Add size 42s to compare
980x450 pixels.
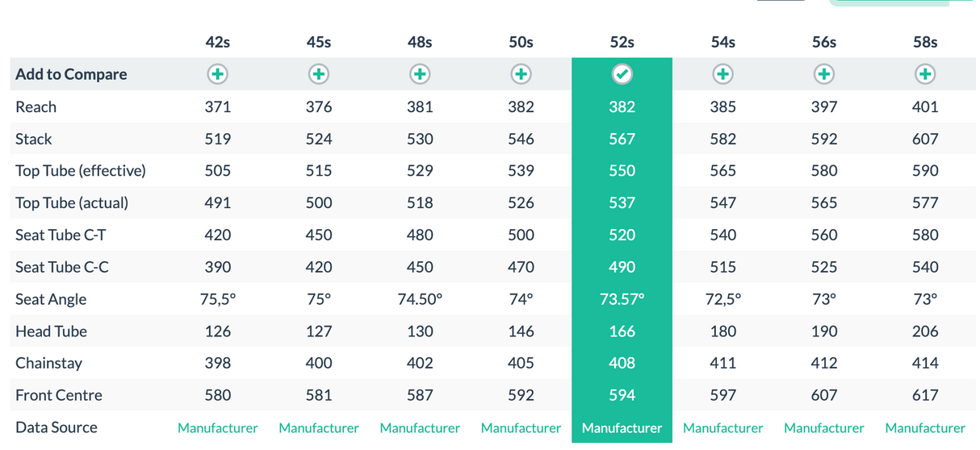(x=218, y=74)
